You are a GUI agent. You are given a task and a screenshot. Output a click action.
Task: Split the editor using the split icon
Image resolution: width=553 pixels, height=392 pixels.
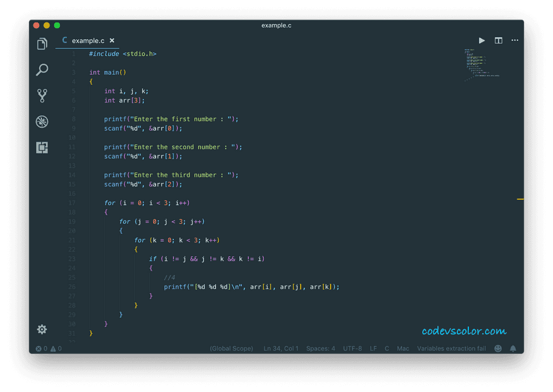[498, 40]
